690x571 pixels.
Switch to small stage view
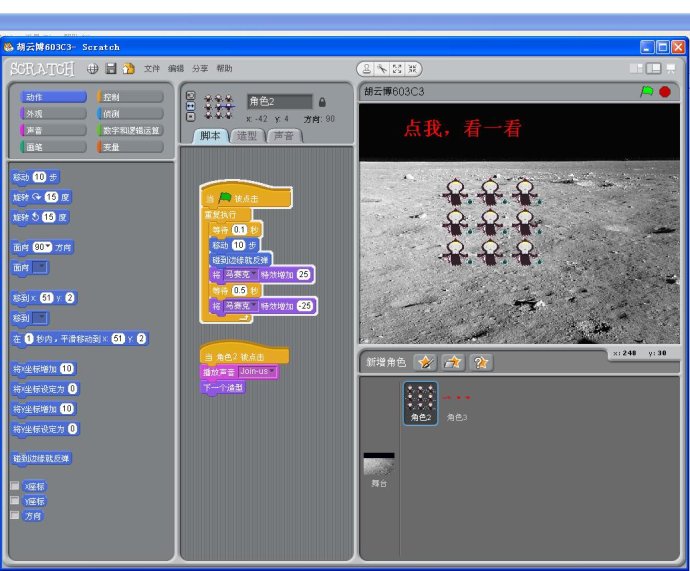click(636, 69)
